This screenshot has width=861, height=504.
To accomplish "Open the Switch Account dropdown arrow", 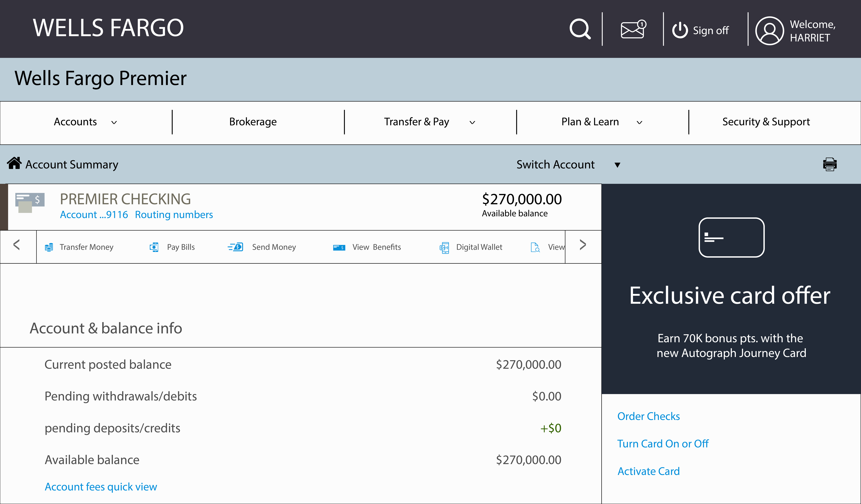I will coord(617,165).
